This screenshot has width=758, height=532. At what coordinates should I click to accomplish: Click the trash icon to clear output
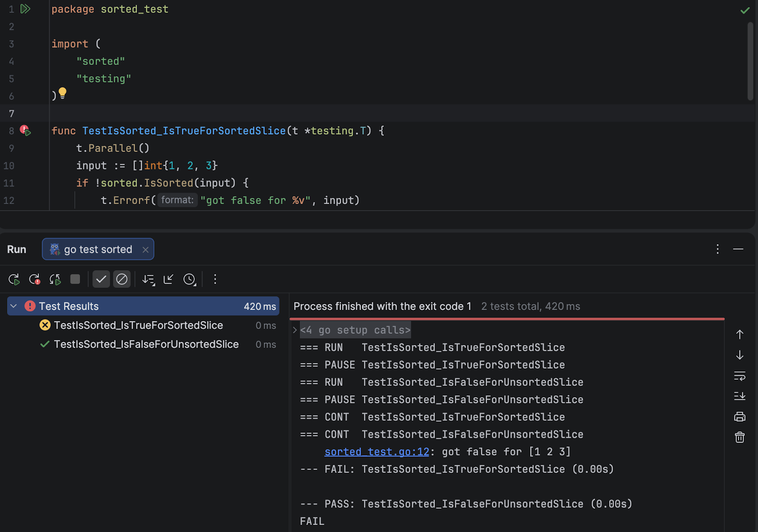coord(740,437)
